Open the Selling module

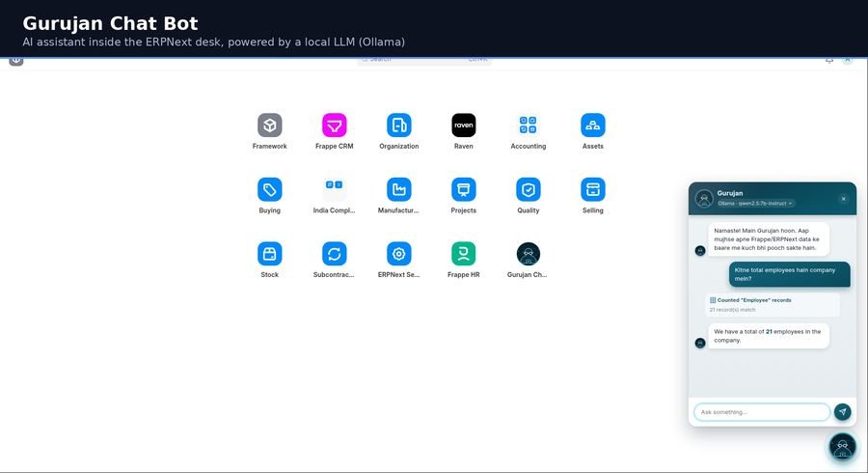pos(593,189)
